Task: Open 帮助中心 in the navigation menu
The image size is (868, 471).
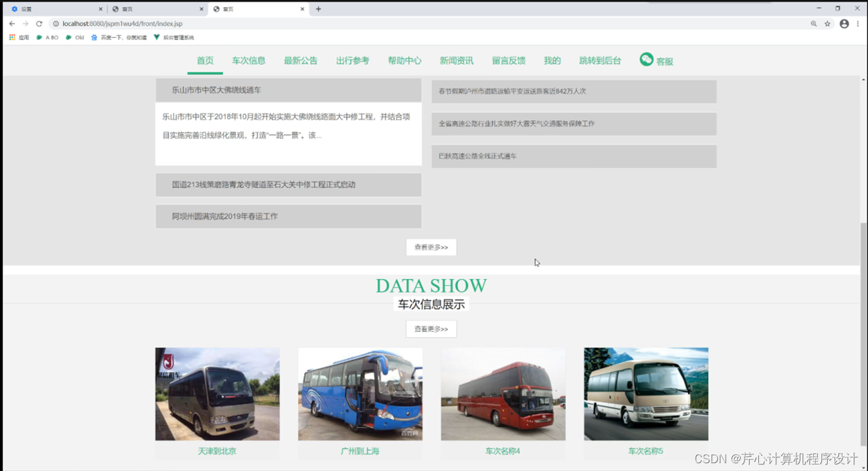Action: coord(404,61)
